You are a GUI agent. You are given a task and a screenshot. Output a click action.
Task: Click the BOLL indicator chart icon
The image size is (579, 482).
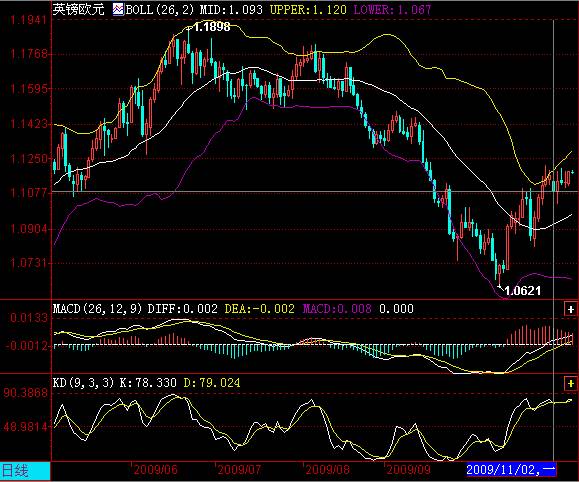[x=118, y=9]
